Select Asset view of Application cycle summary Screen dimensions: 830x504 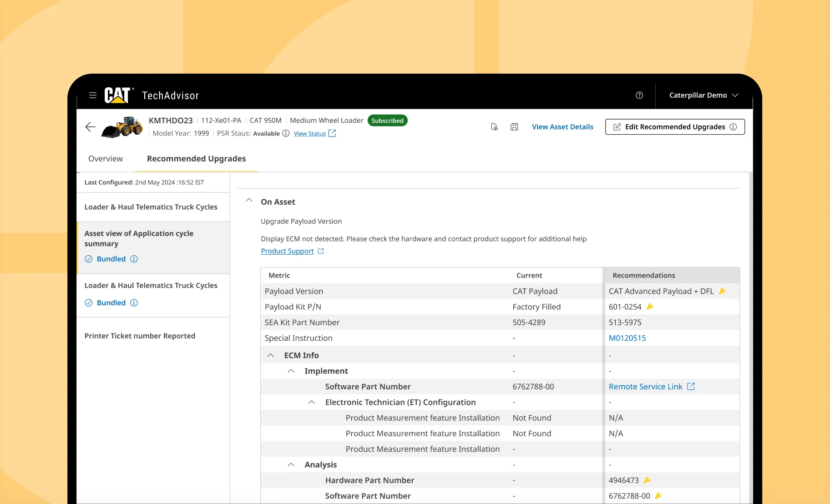153,247
